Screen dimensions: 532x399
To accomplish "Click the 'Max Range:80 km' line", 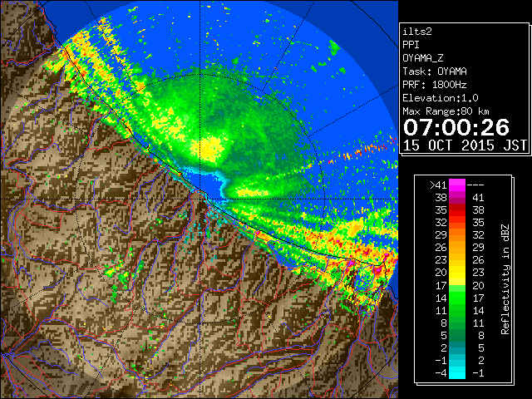I will coord(446,111).
